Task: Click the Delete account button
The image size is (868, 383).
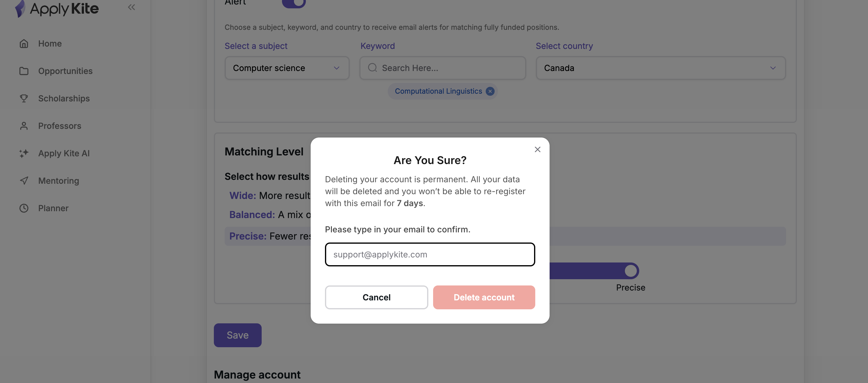Action: coord(484,297)
